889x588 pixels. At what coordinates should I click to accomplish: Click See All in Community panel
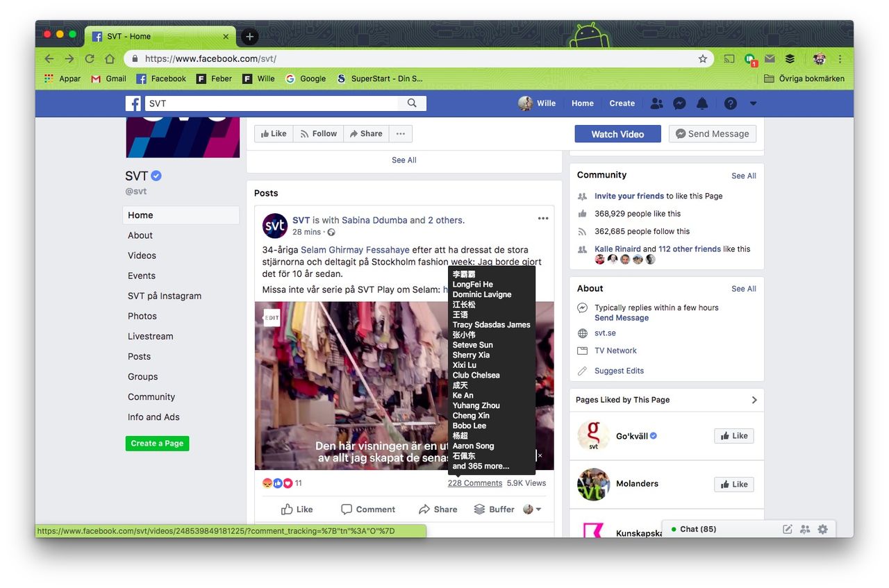pos(744,176)
